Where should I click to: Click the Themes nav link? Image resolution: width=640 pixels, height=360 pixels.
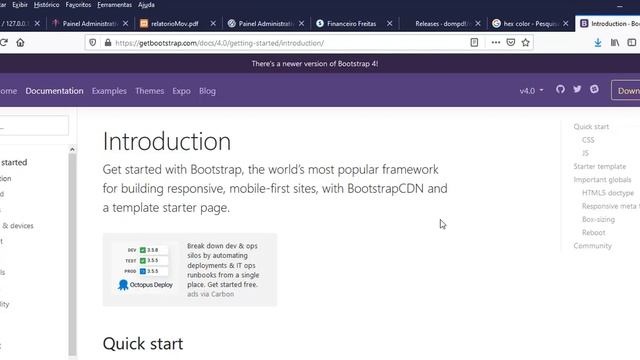[149, 91]
